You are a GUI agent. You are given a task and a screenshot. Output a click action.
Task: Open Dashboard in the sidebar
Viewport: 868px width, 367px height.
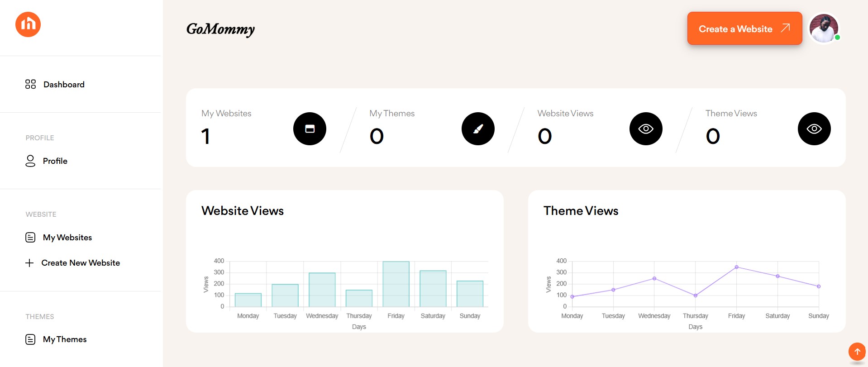pyautogui.click(x=64, y=85)
